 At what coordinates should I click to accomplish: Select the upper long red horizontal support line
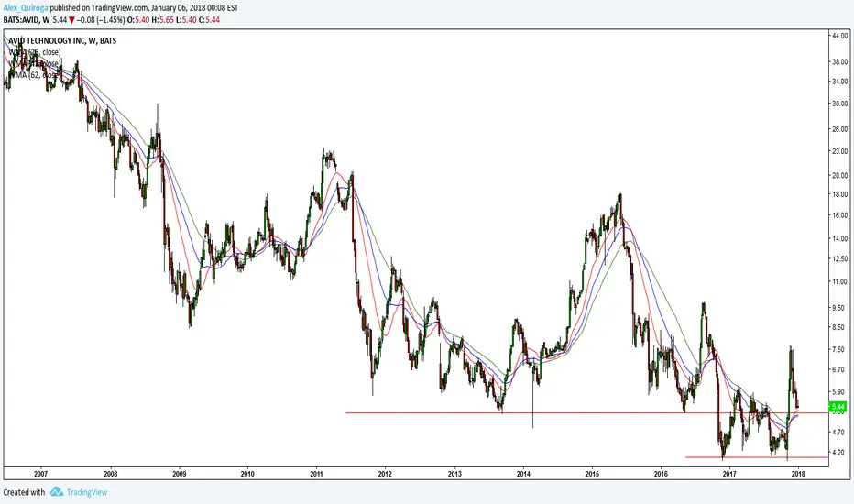[x=586, y=413]
